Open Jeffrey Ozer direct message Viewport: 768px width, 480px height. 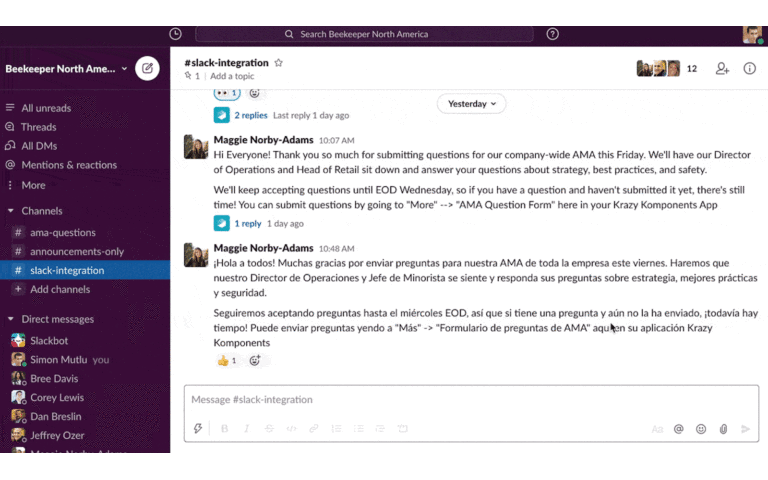(85, 435)
